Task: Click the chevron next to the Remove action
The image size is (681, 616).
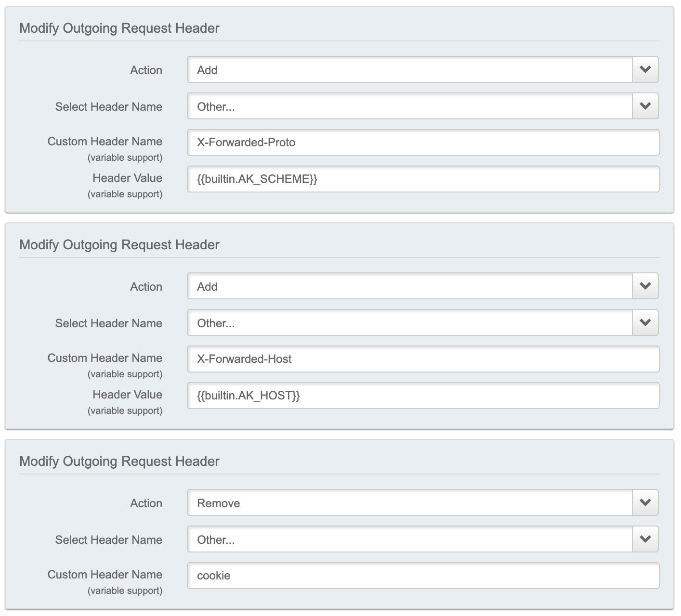Action: (645, 502)
